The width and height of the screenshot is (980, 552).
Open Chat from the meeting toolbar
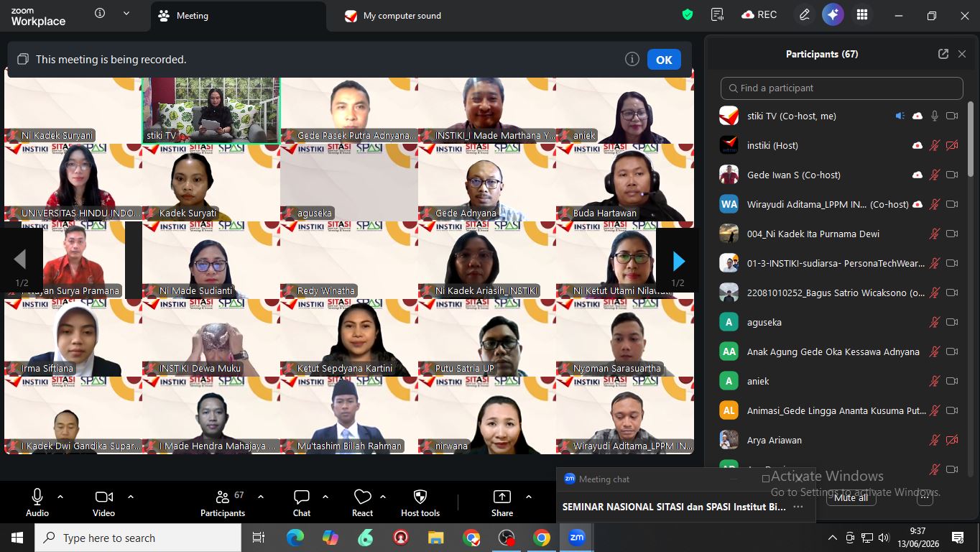pos(302,502)
